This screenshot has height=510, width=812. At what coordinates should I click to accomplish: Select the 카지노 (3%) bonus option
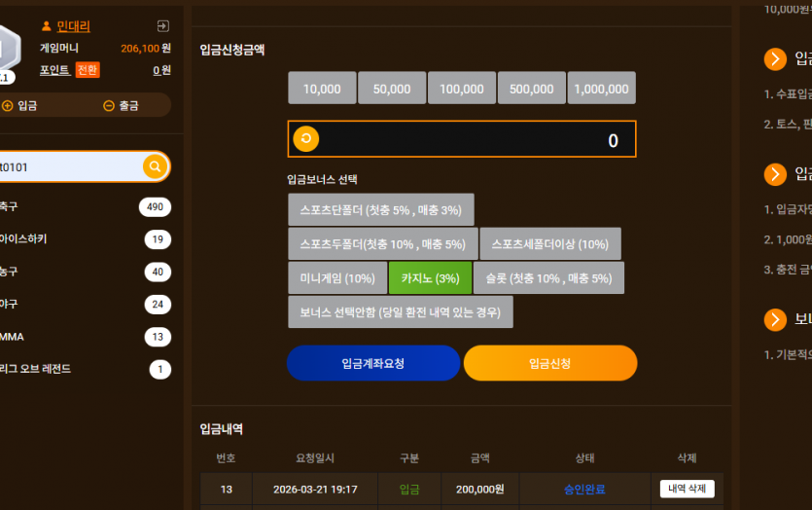coord(431,278)
